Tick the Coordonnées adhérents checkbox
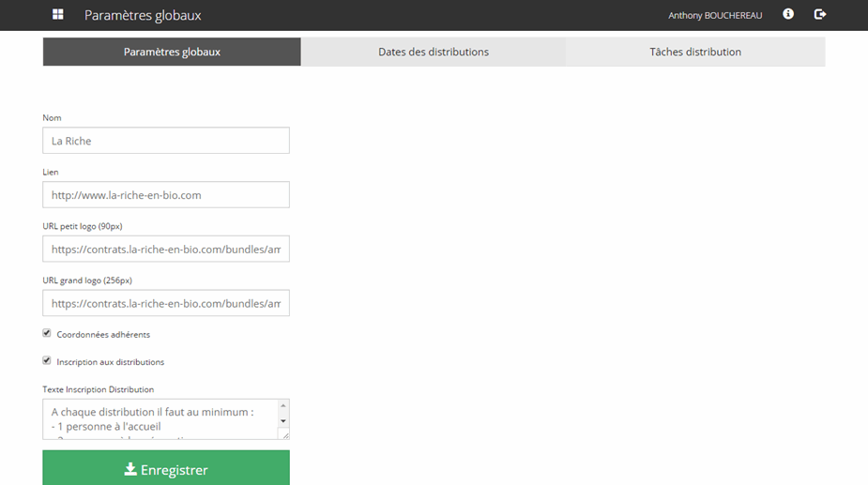Image resolution: width=868 pixels, height=485 pixels. tap(47, 333)
